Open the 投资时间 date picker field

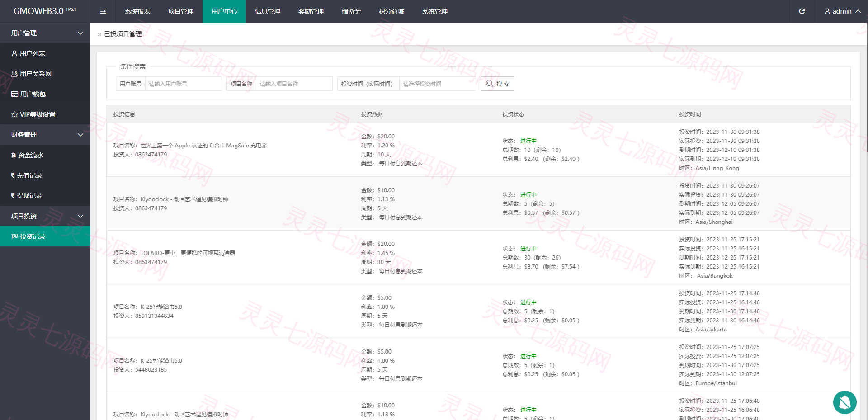pos(437,84)
